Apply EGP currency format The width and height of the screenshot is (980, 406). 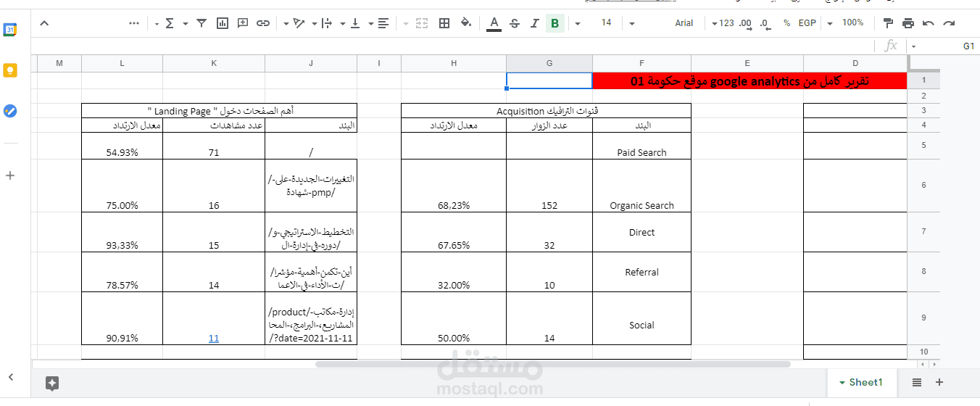807,23
